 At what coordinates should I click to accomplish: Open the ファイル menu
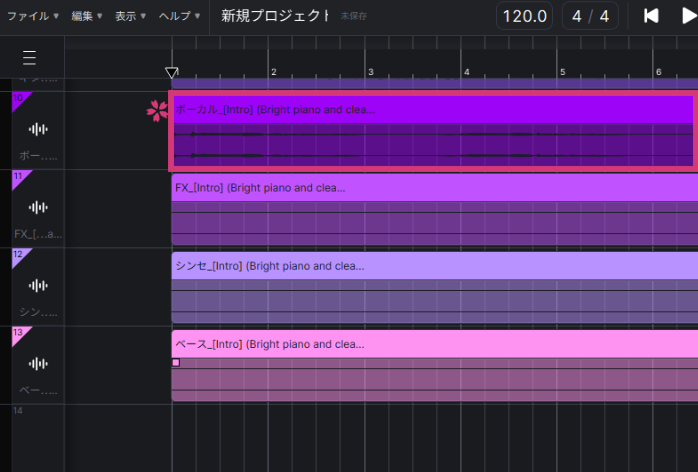[x=33, y=16]
